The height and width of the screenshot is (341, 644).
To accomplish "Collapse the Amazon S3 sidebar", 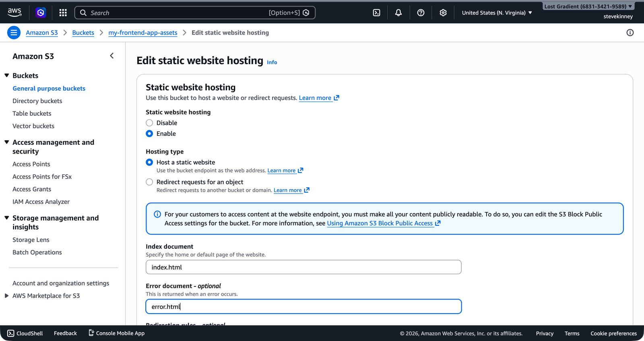I will click(x=112, y=56).
